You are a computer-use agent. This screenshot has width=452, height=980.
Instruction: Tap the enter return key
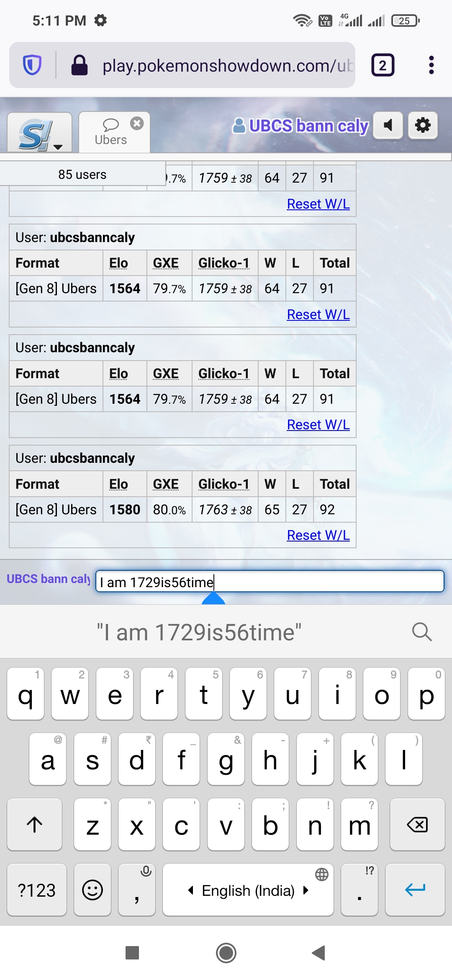tap(415, 890)
